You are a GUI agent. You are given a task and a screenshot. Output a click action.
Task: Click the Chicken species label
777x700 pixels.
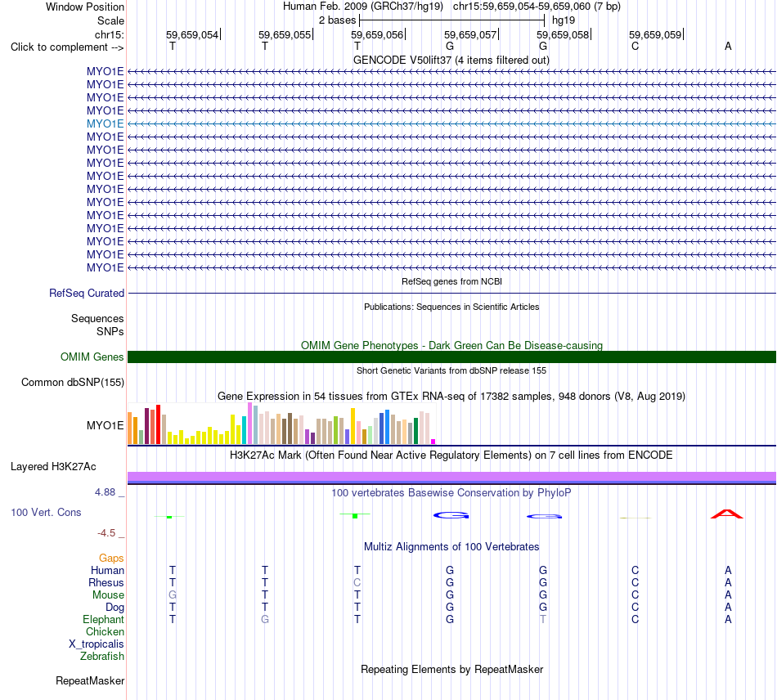[x=105, y=632]
